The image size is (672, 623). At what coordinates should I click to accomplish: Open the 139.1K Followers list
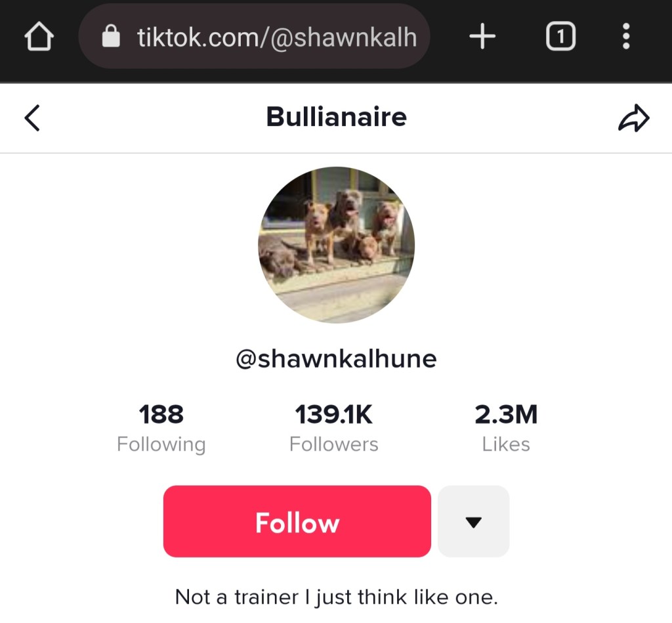pyautogui.click(x=334, y=427)
